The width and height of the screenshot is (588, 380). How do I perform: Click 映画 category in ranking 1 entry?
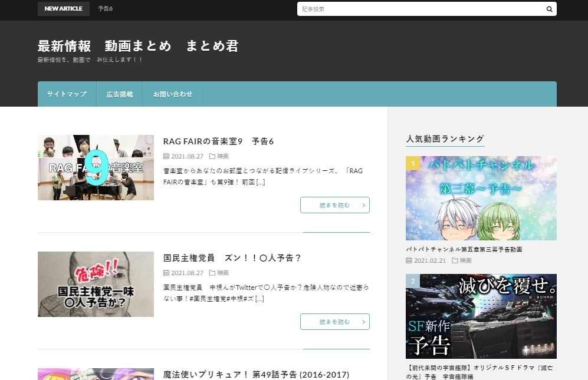tap(465, 260)
